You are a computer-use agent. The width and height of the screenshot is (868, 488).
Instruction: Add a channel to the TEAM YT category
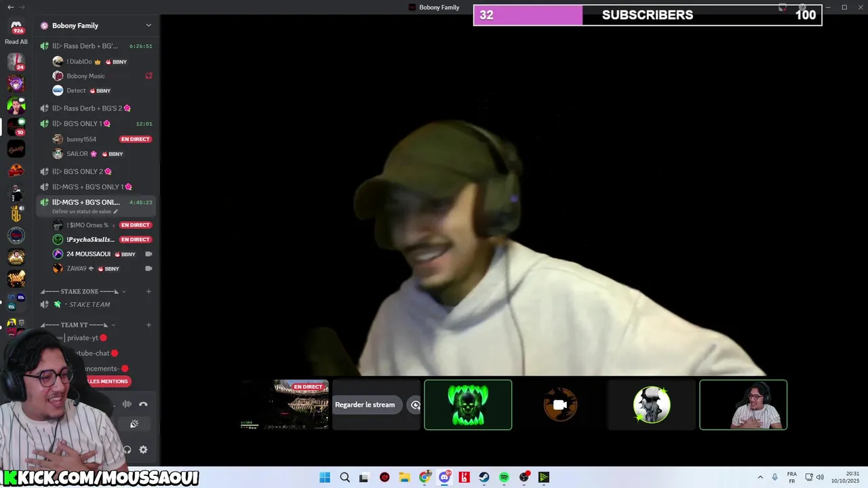(149, 325)
